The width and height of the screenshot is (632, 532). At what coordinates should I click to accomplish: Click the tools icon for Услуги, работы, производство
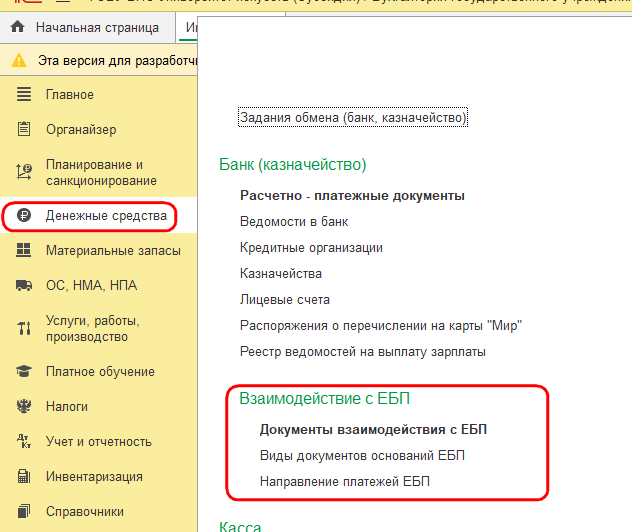pos(24,328)
